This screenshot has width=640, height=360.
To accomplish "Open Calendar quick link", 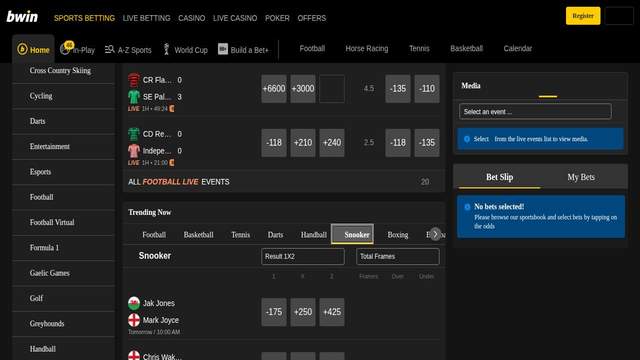I will coord(518,49).
